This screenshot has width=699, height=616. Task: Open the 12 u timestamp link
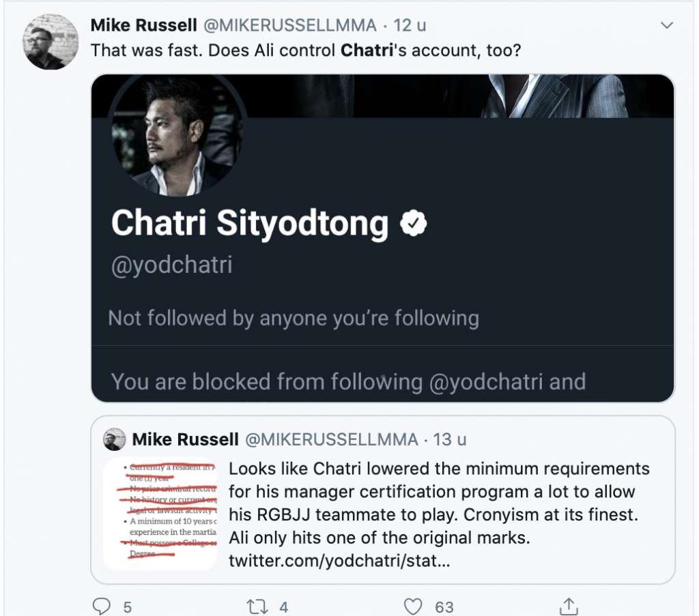tap(410, 25)
